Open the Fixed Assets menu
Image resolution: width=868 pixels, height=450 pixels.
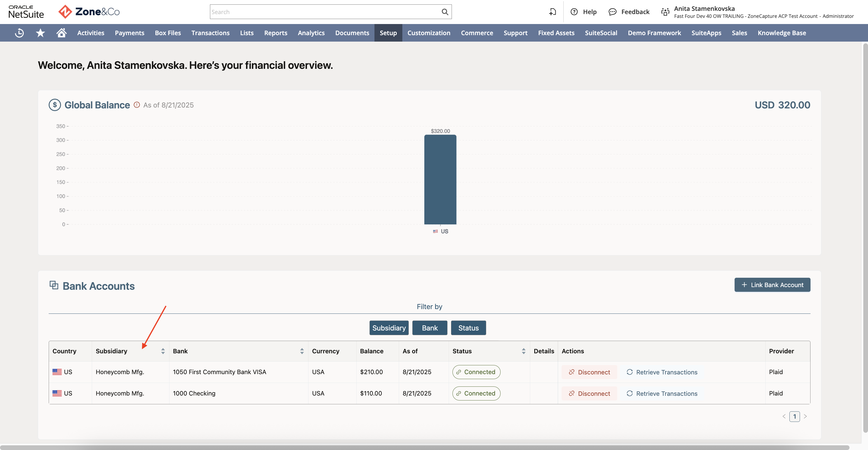(x=556, y=33)
